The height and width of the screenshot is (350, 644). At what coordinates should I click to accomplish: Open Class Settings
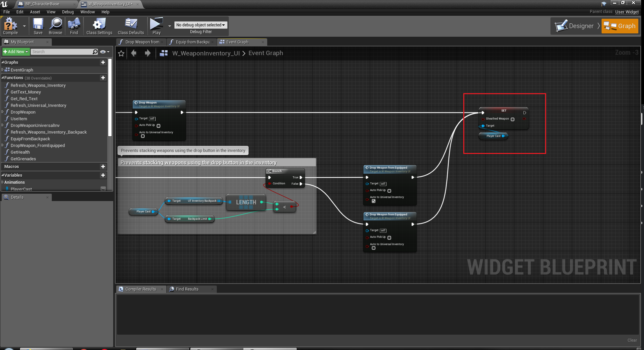pos(99,26)
